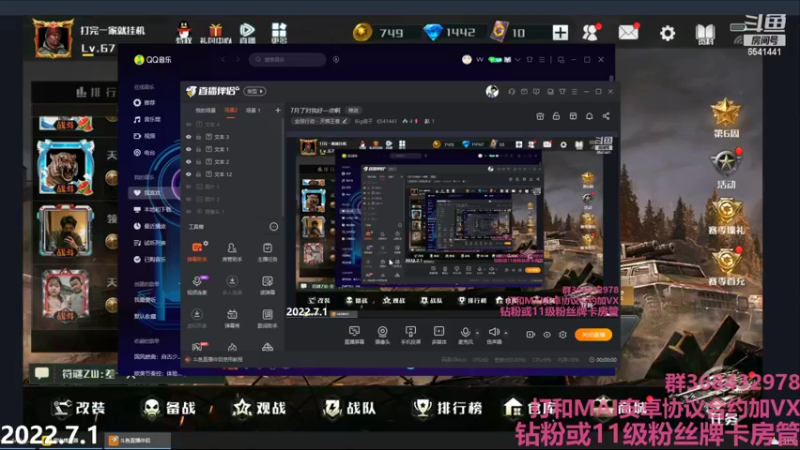Click the record icon beside the orange button

point(531,335)
